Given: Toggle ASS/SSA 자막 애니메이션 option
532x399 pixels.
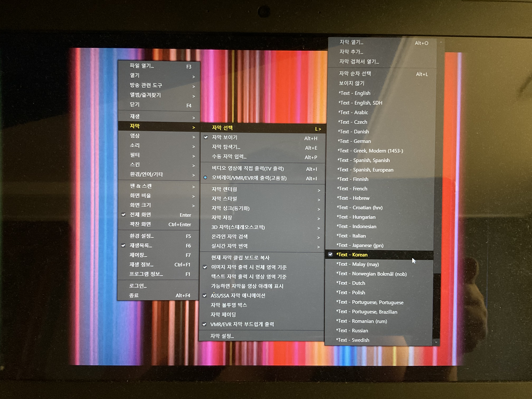Looking at the screenshot, I should click(x=262, y=296).
